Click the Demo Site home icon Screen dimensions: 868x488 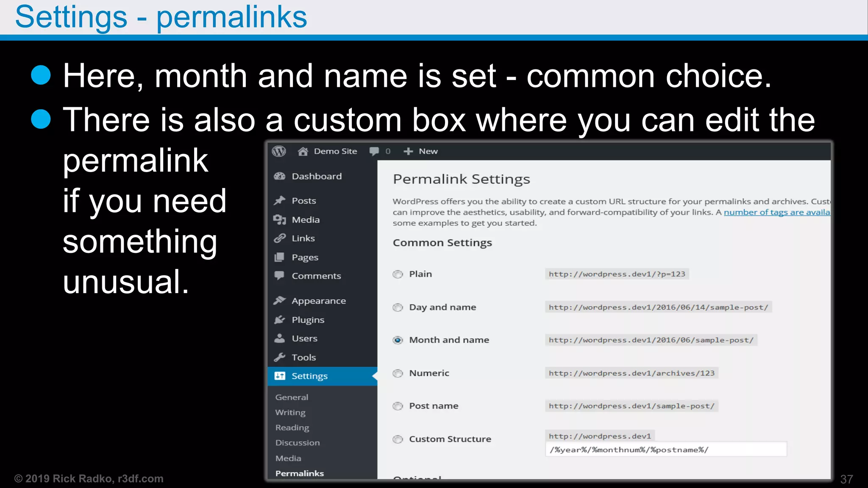[303, 151]
